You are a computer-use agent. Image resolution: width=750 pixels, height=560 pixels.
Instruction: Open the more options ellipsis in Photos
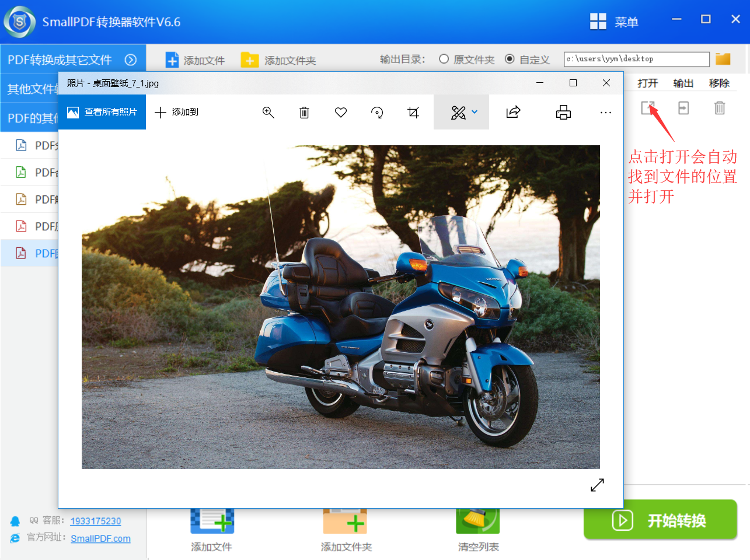pos(606,113)
